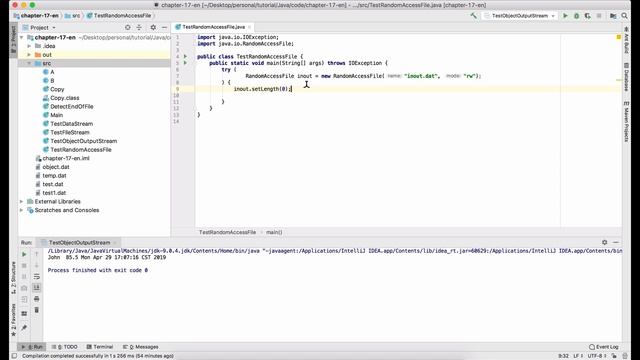Click the scroll-from-source target icon
The image size is (640, 360).
(x=128, y=27)
